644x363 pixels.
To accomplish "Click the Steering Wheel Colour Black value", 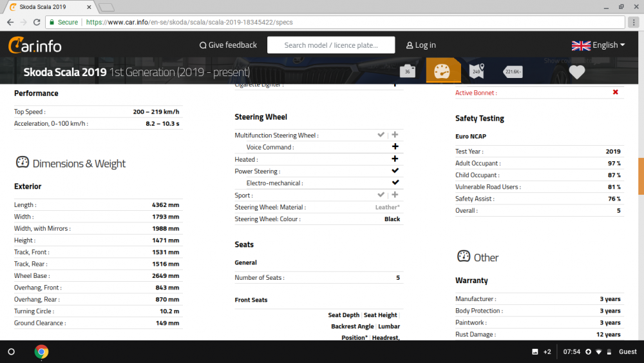I will (x=392, y=219).
